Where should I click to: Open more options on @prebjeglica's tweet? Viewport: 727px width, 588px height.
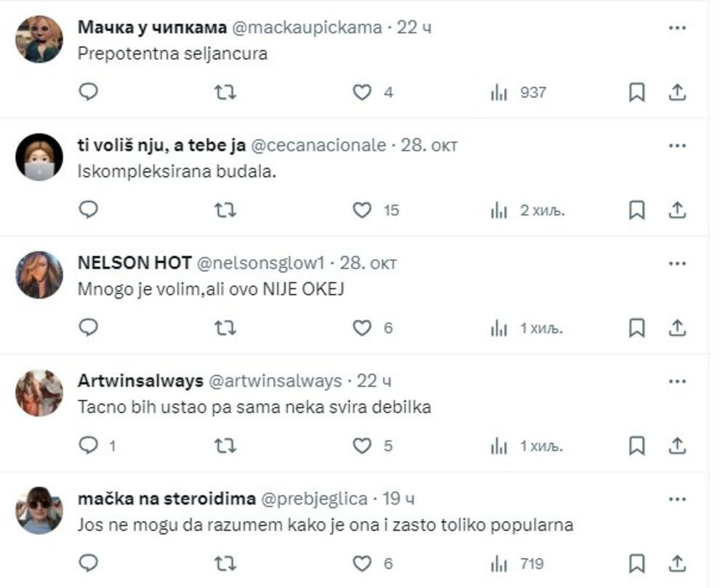pyautogui.click(x=679, y=498)
